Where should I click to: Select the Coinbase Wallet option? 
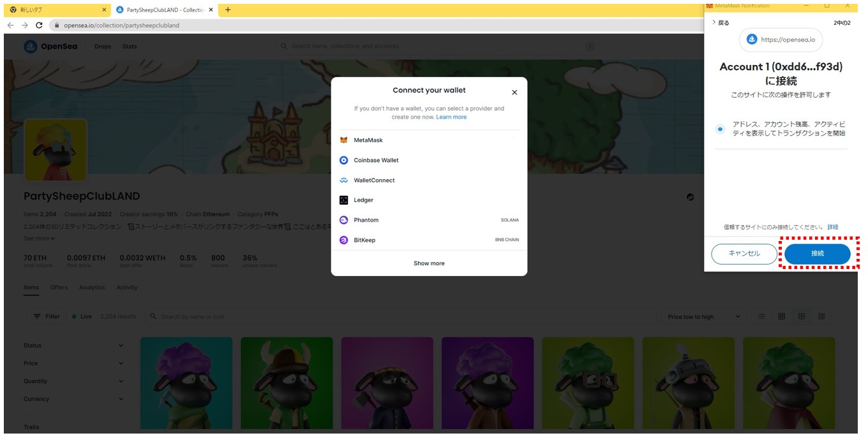[x=429, y=161]
